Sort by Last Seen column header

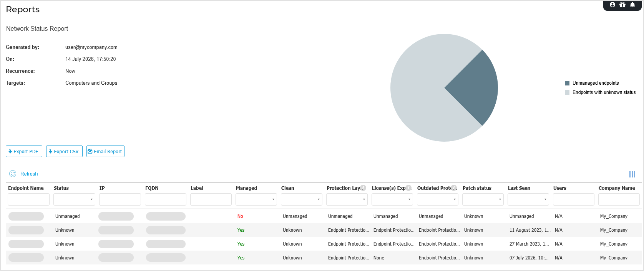[519, 188]
